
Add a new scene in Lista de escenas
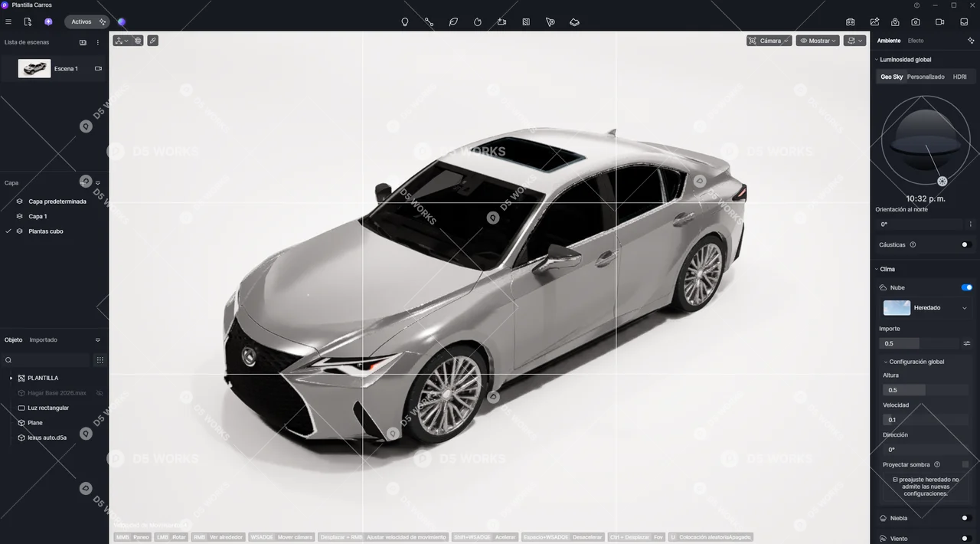[x=83, y=42]
